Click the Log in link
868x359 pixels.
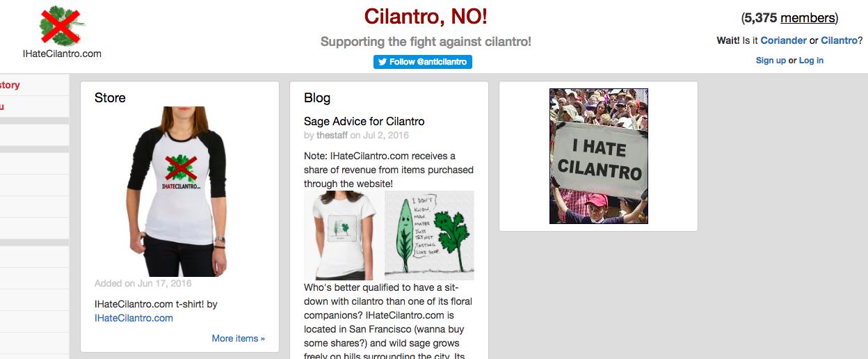[x=811, y=61]
